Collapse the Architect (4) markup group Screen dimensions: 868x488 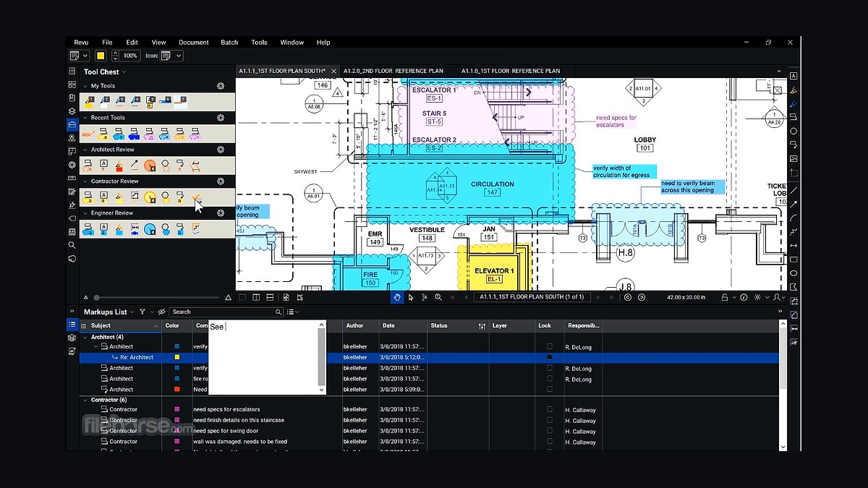[x=85, y=337]
